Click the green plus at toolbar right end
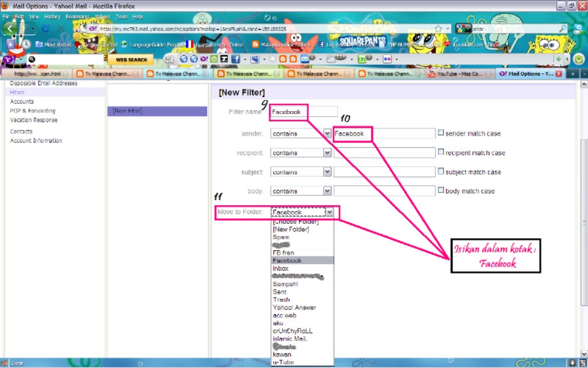 (558, 59)
